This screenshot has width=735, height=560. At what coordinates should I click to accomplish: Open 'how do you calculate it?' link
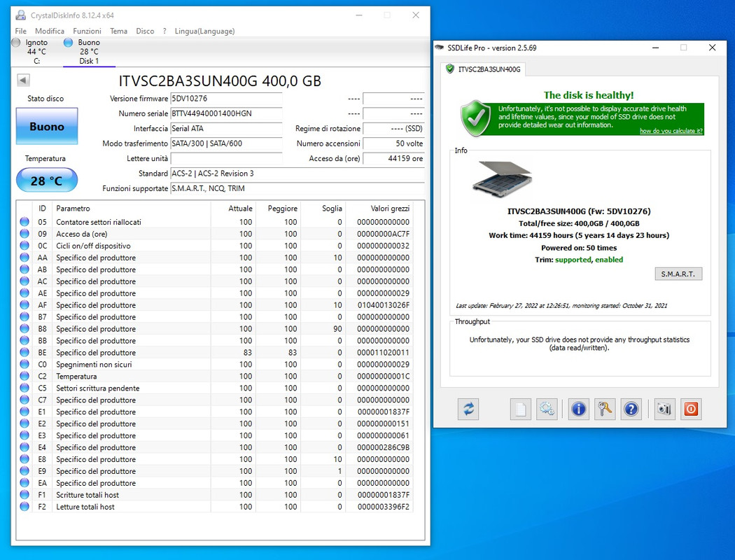tap(671, 131)
